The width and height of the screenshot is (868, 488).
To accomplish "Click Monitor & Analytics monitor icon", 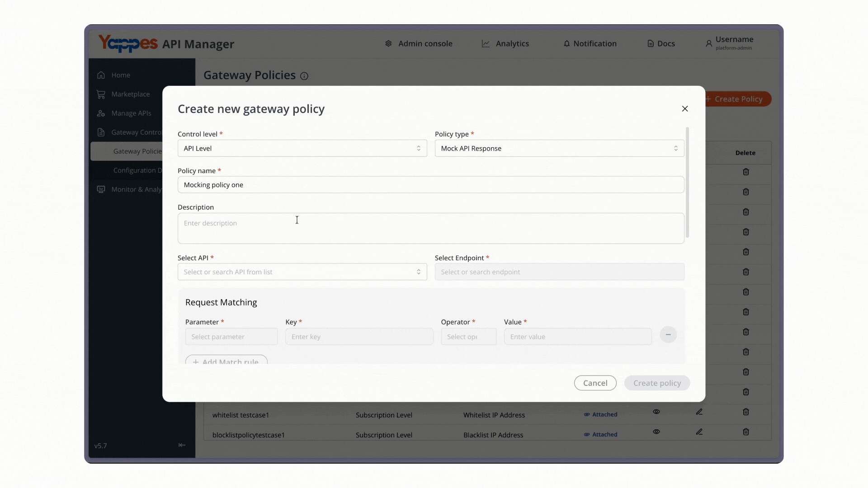I will tap(101, 189).
